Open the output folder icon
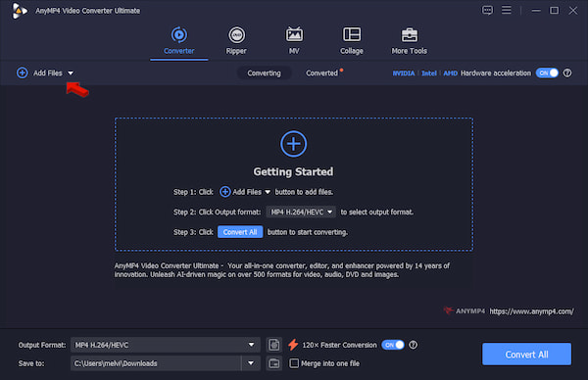Screen dimensions: 588x380 click(x=274, y=363)
